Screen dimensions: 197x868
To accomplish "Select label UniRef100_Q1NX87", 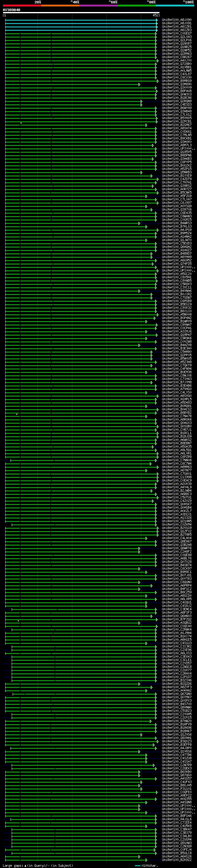I will tap(177, 43).
